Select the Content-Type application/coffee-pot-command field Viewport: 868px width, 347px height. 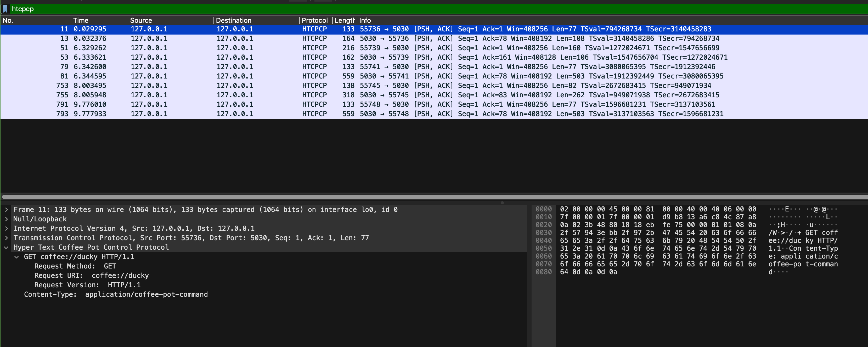click(116, 295)
